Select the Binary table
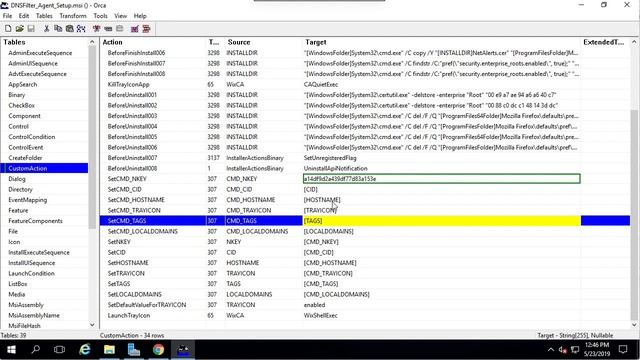640x360 pixels. [17, 95]
